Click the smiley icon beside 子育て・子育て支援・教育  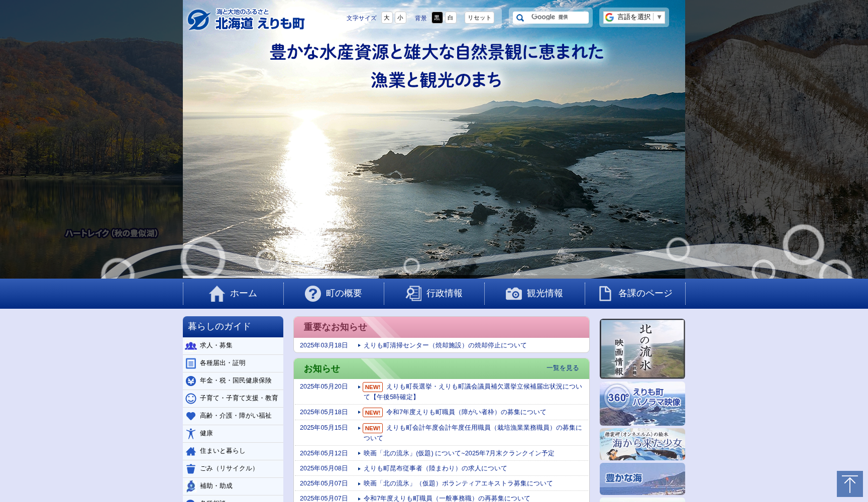point(191,398)
